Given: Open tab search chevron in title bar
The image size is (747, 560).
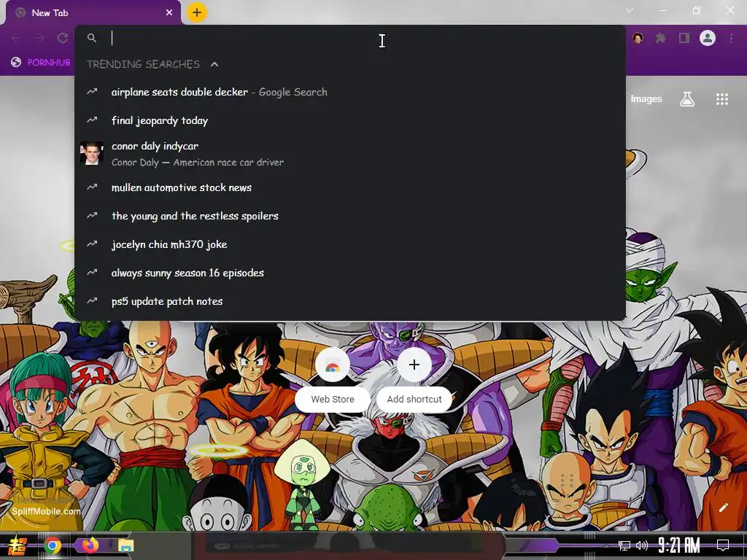Looking at the screenshot, I should click(x=630, y=10).
